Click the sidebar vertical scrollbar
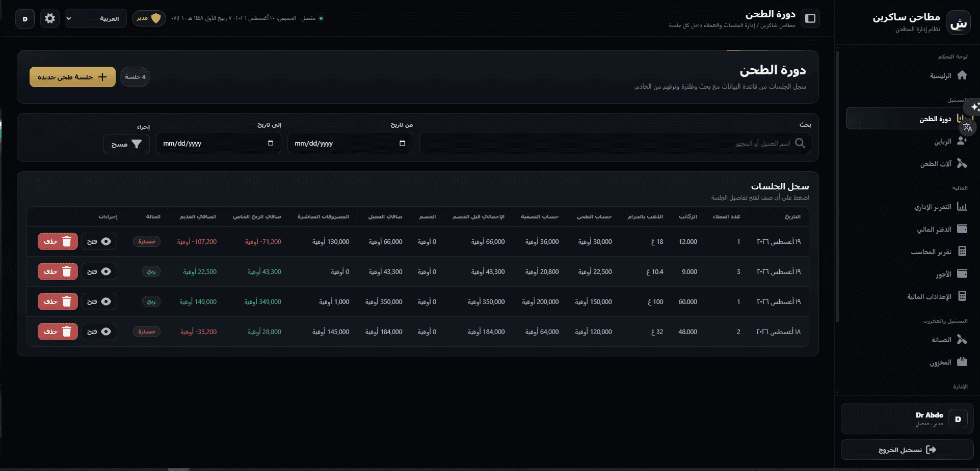 [837, 186]
